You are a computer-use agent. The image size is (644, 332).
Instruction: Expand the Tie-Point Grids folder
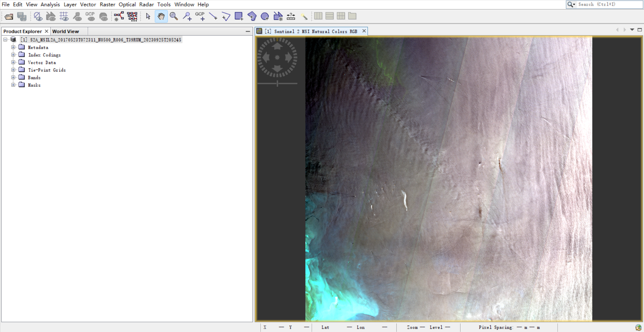coord(13,70)
